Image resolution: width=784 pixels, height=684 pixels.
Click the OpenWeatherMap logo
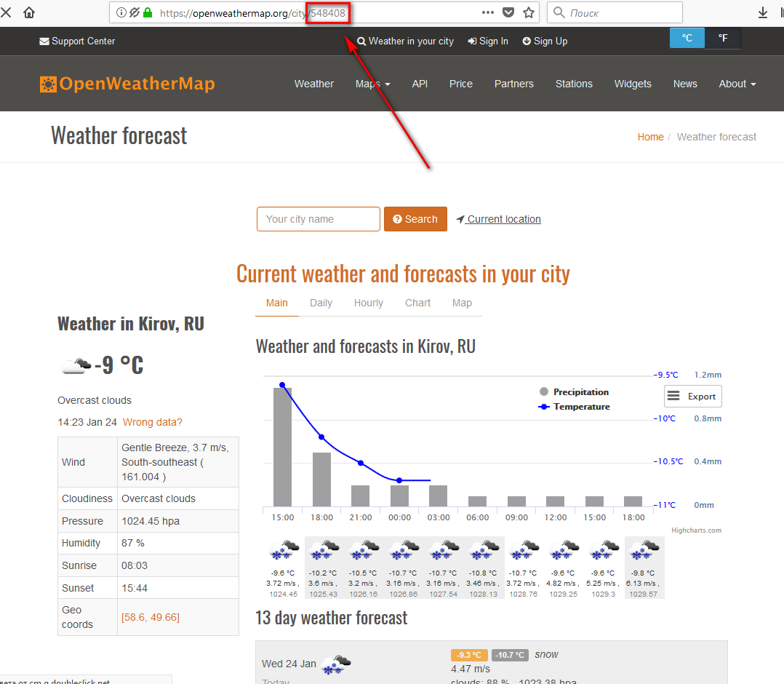click(x=127, y=84)
